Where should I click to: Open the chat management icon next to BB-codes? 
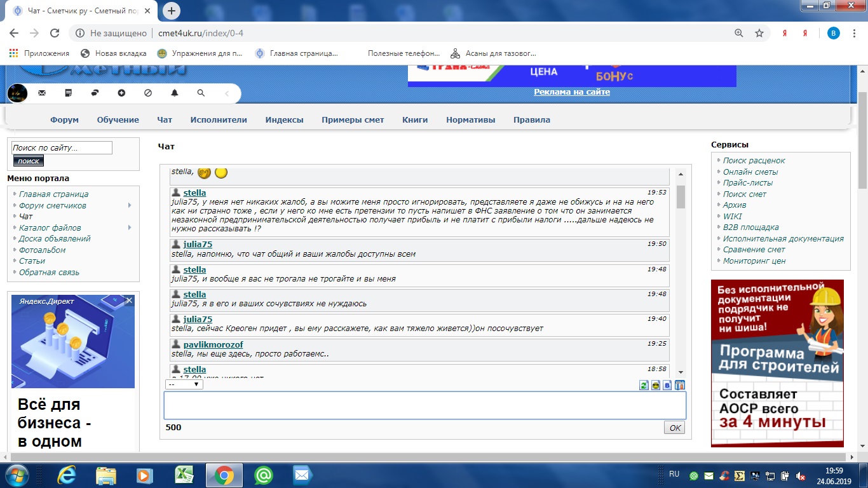[x=679, y=385]
